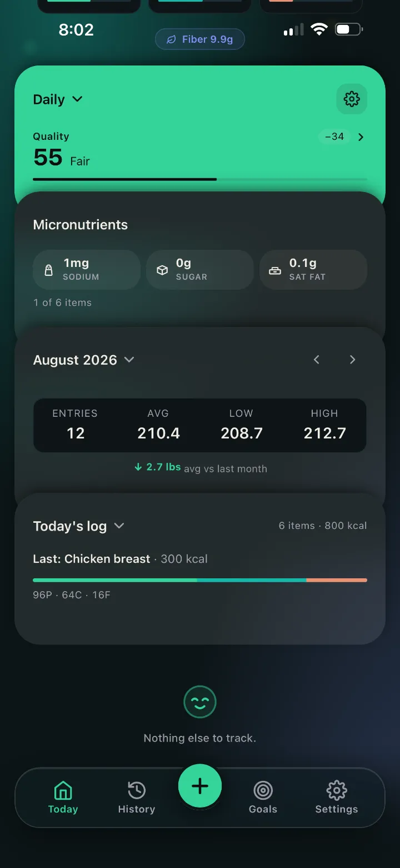
Task: Expand the Today's log dropdown
Action: pyautogui.click(x=78, y=526)
